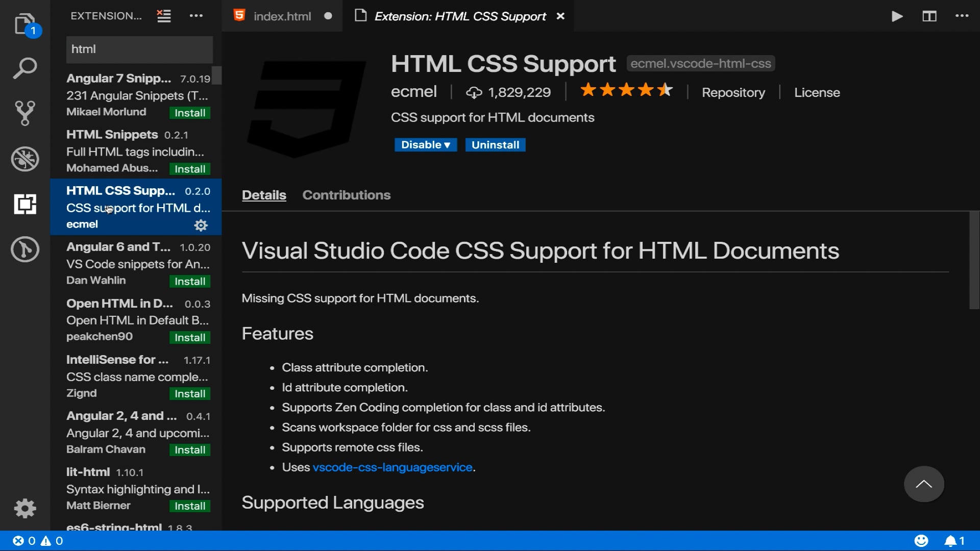Switch to the index.html tab
The width and height of the screenshot is (980, 551).
click(282, 16)
